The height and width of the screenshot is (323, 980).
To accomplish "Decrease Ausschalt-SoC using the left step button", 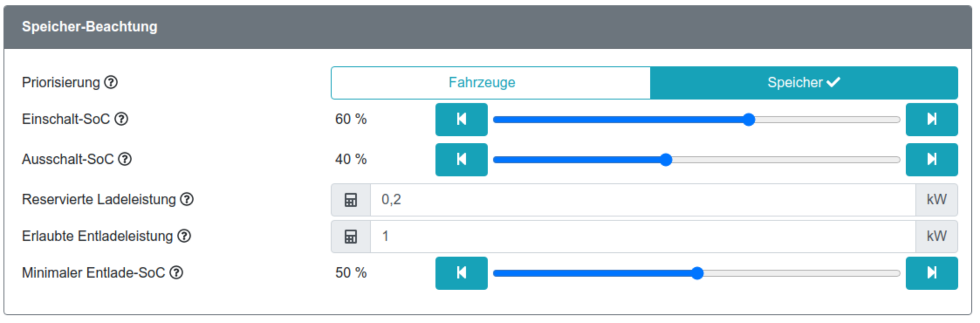I will (x=461, y=159).
